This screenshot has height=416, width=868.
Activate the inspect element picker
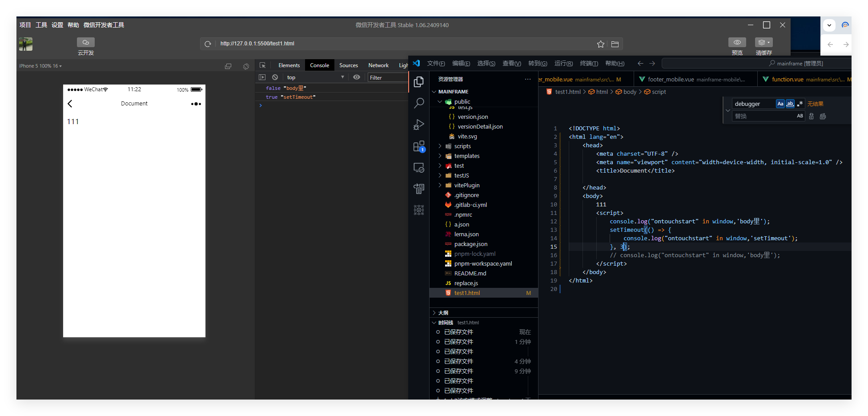[263, 65]
